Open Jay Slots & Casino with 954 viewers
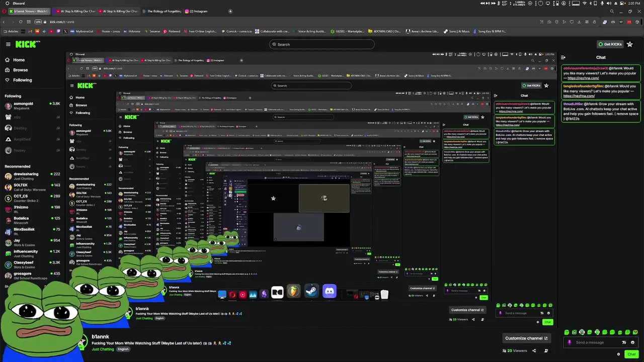The width and height of the screenshot is (644, 362). point(33,242)
